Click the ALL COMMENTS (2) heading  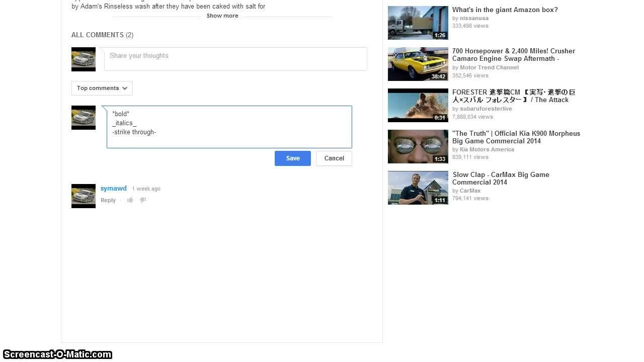(103, 35)
